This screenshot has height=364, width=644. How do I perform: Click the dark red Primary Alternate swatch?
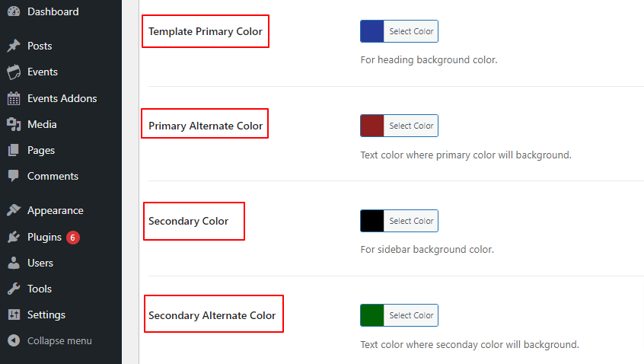coord(372,126)
